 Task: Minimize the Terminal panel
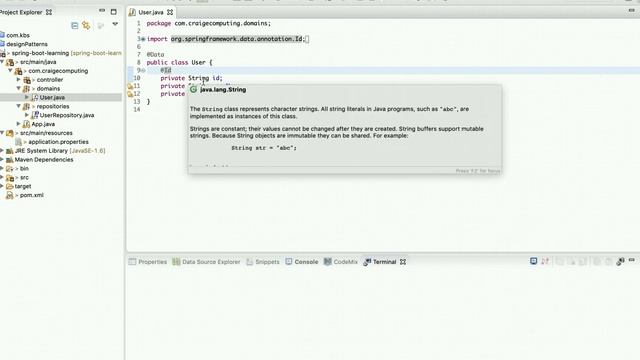(632, 260)
